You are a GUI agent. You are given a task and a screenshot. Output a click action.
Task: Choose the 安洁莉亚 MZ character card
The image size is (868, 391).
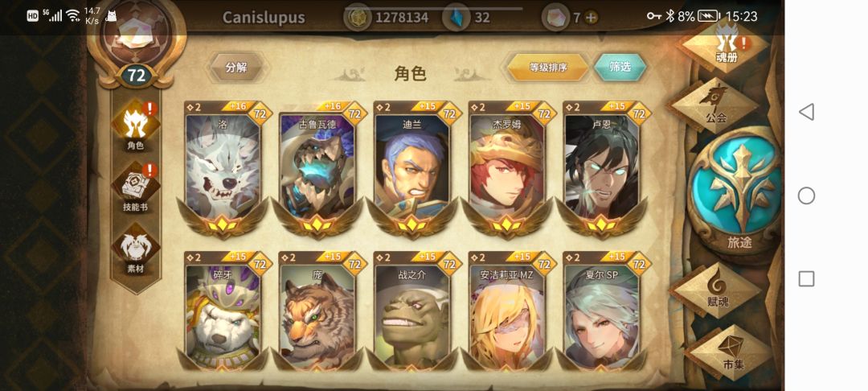(x=507, y=311)
